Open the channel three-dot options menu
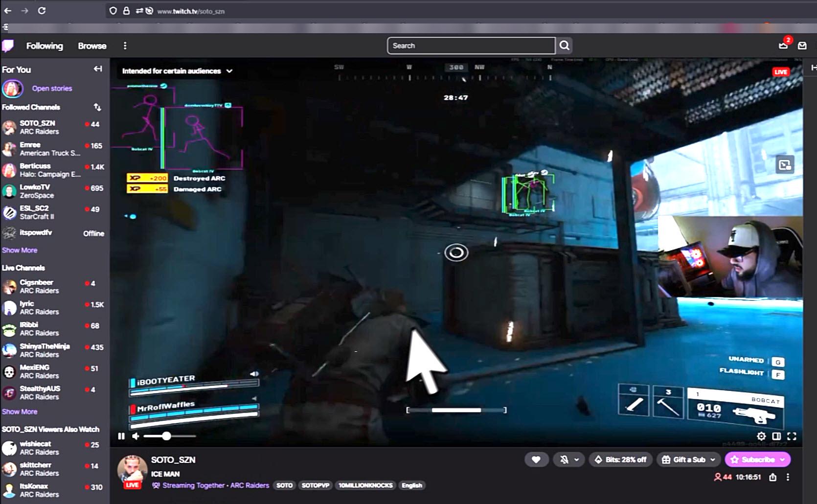 pos(788,477)
